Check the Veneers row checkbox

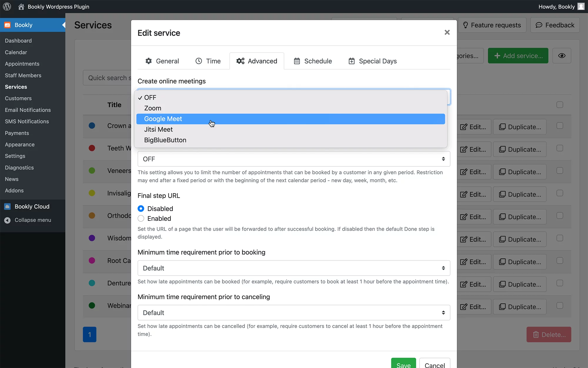[560, 171]
